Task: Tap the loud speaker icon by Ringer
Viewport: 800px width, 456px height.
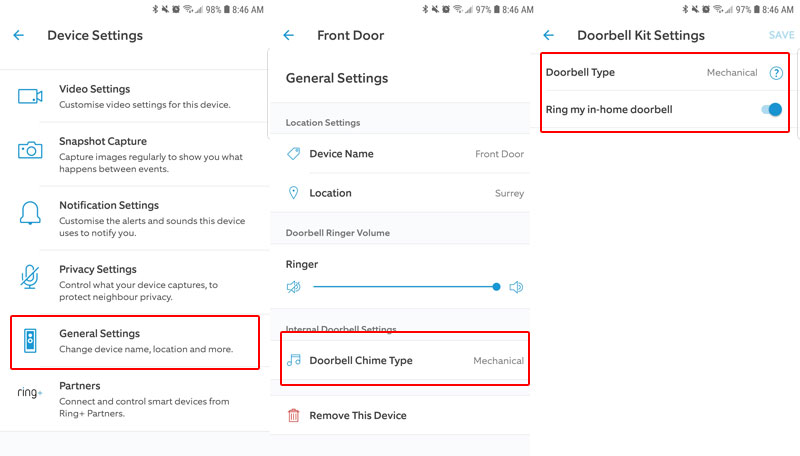Action: [x=516, y=287]
